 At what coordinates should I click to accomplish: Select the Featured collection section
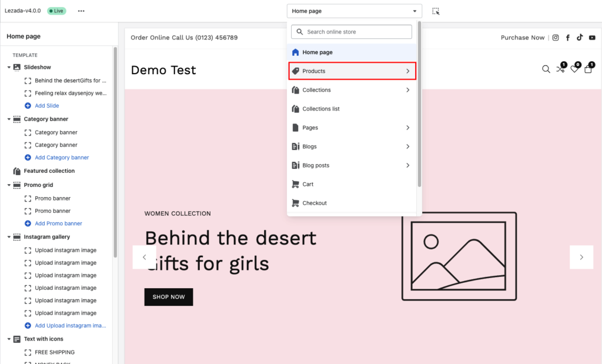pos(49,171)
